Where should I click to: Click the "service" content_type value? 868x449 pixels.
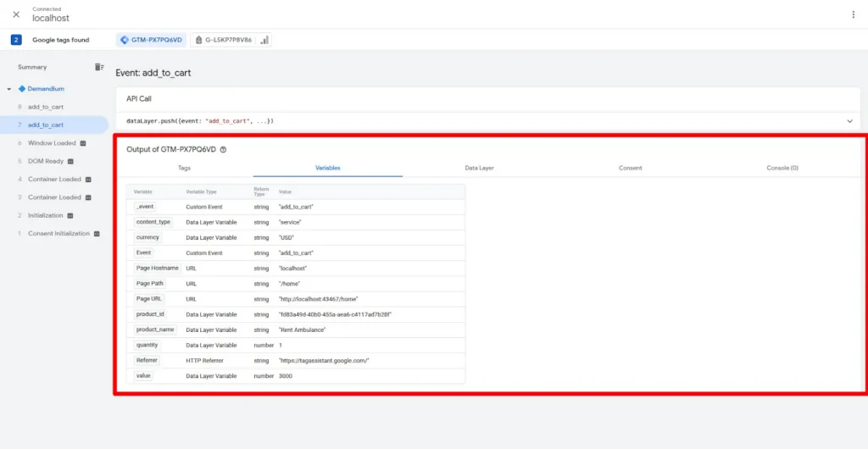tap(290, 222)
